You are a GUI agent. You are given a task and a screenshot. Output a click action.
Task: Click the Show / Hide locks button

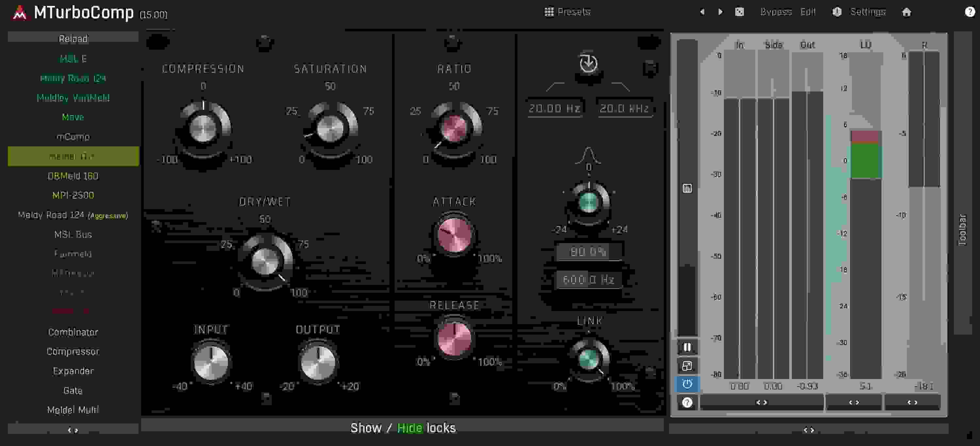(403, 428)
